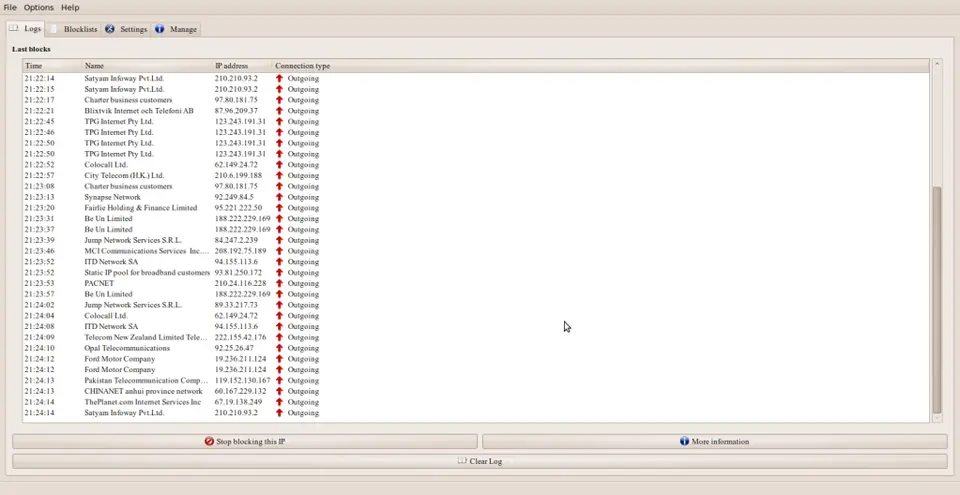Click the timestamp 21:22:46
Viewport: 960px width, 495px height.
coord(39,132)
